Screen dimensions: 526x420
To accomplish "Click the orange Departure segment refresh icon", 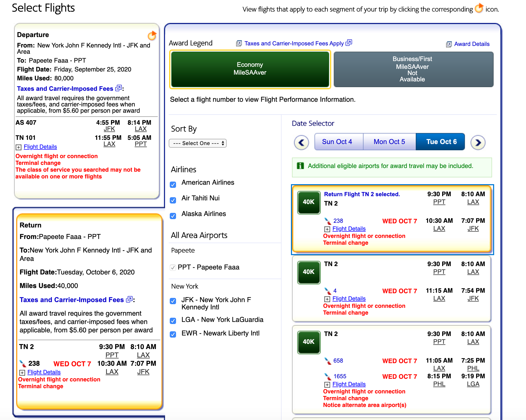I will pyautogui.click(x=152, y=35).
